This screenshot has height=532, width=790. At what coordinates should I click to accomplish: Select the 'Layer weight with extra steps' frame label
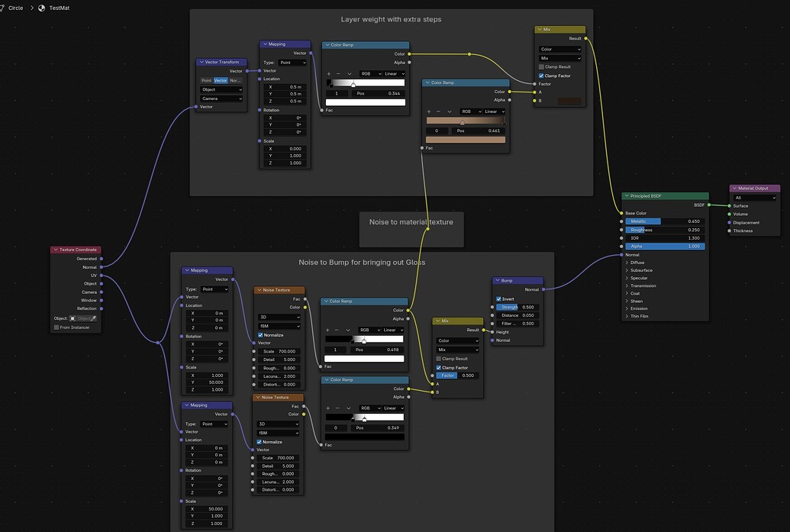click(x=391, y=19)
